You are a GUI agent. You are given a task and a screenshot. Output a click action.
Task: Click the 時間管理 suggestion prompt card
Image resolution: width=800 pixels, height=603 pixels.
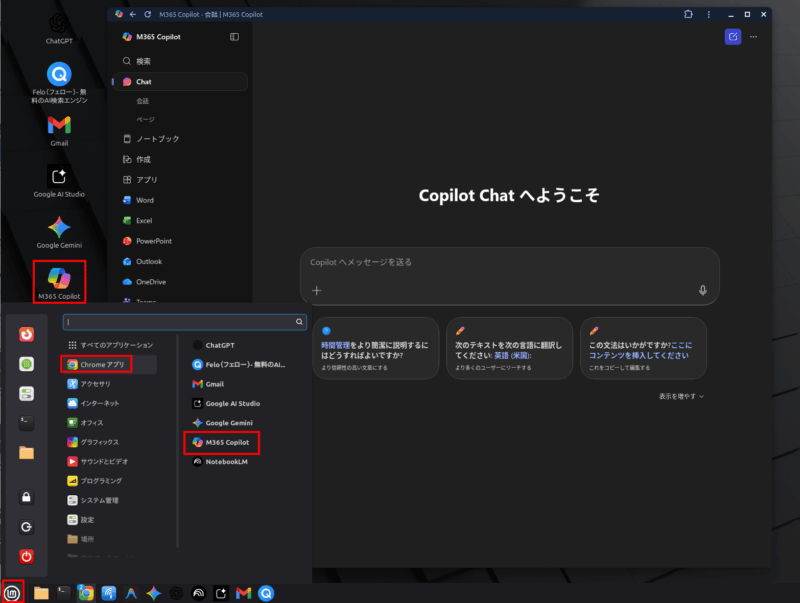click(x=375, y=348)
